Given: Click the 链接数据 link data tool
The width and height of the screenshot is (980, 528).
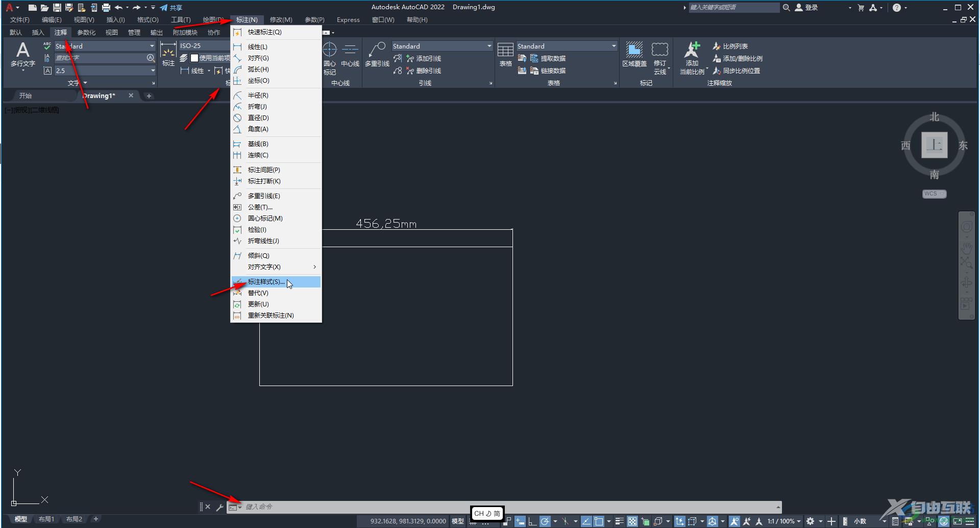Looking at the screenshot, I should click(x=548, y=71).
